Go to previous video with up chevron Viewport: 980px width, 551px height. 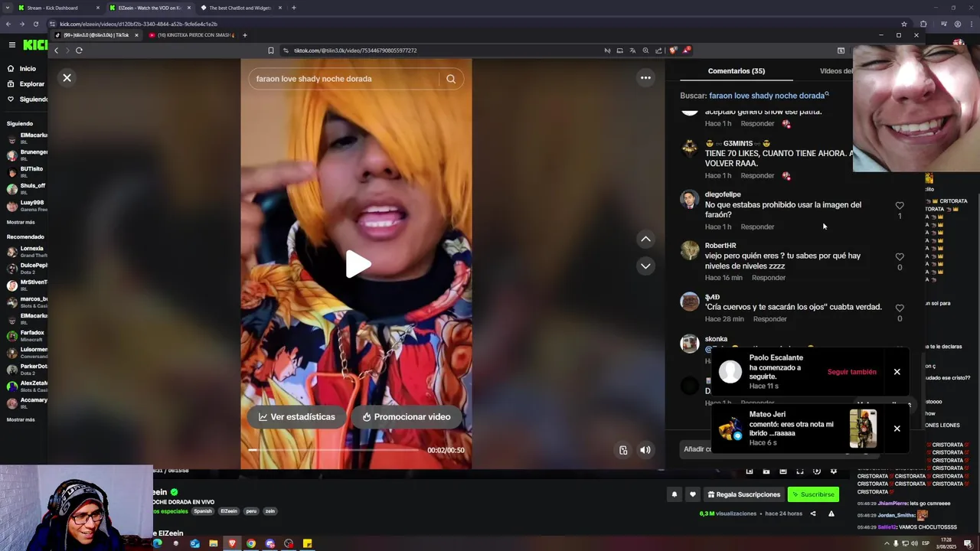pyautogui.click(x=645, y=239)
